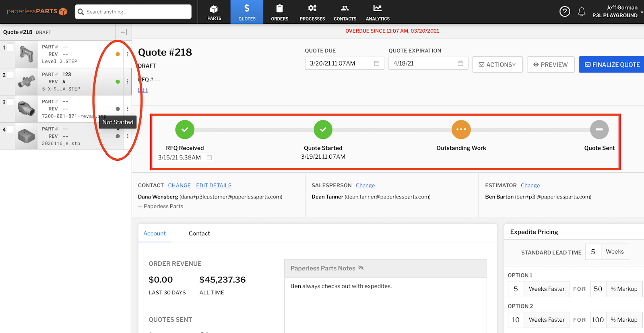Image resolution: width=644 pixels, height=333 pixels.
Task: Open the Processes section
Action: tap(312, 12)
